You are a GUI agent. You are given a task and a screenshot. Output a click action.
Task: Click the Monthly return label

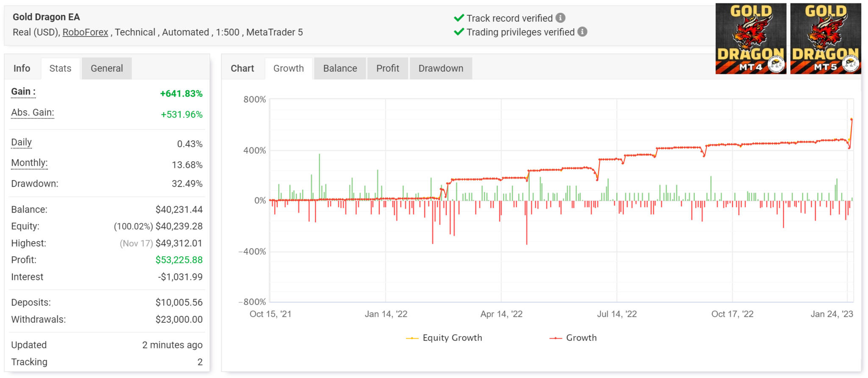tap(29, 163)
